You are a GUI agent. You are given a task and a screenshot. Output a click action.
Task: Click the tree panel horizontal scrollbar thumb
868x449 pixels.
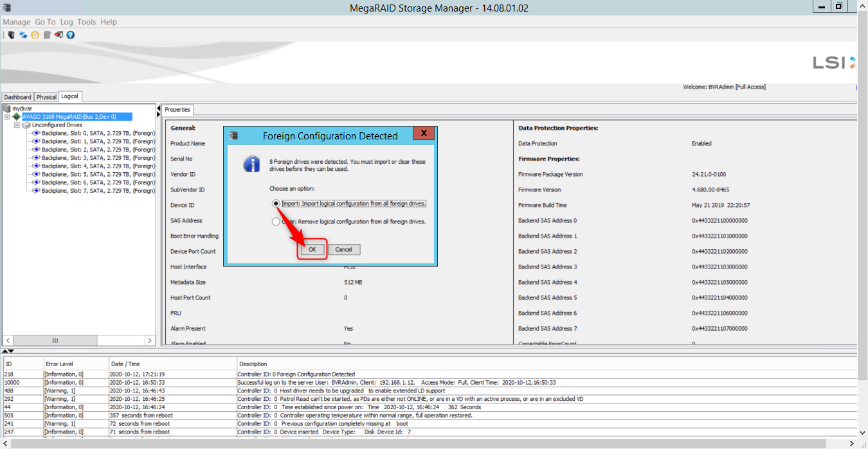pyautogui.click(x=55, y=340)
